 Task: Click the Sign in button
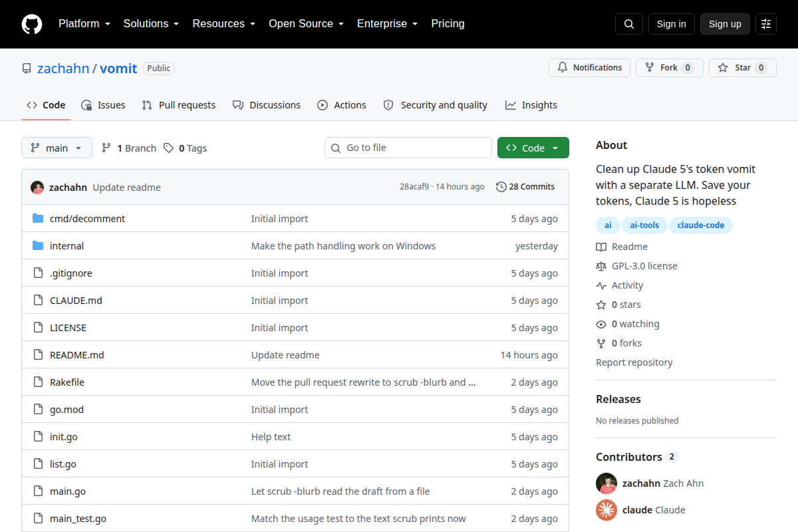point(671,24)
